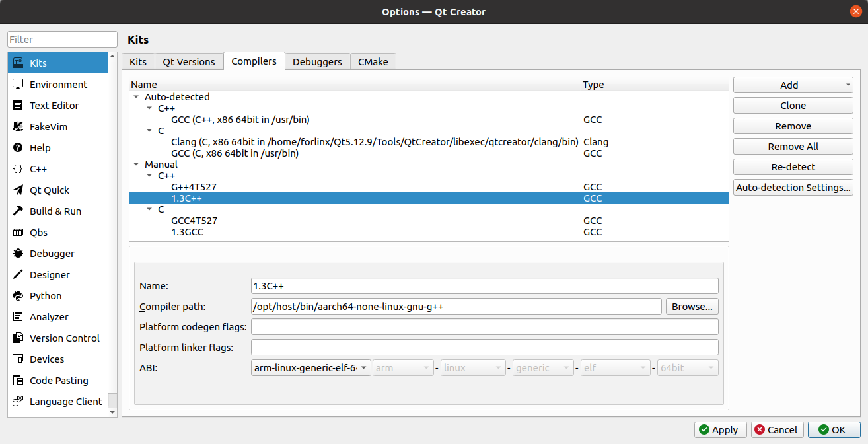Image resolution: width=868 pixels, height=444 pixels.
Task: Open the ABI arm-linux-generic-elf combo box
Action: (311, 368)
